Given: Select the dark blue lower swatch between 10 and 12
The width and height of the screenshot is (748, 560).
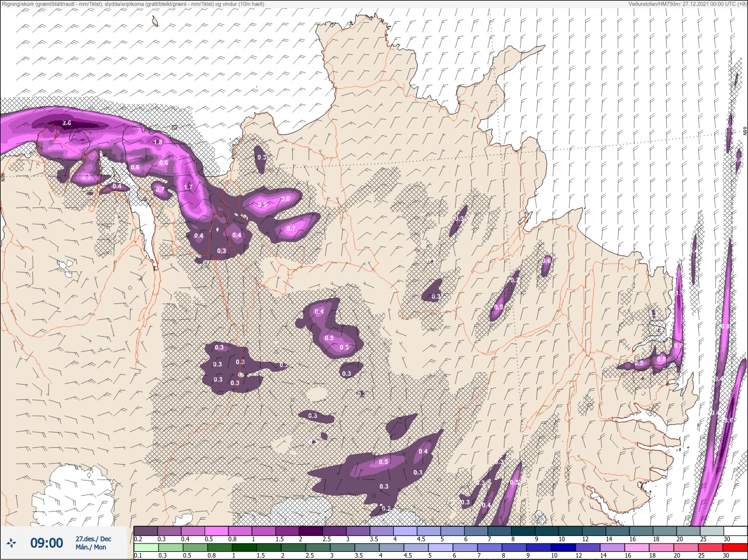Looking at the screenshot, I should pos(563,547).
